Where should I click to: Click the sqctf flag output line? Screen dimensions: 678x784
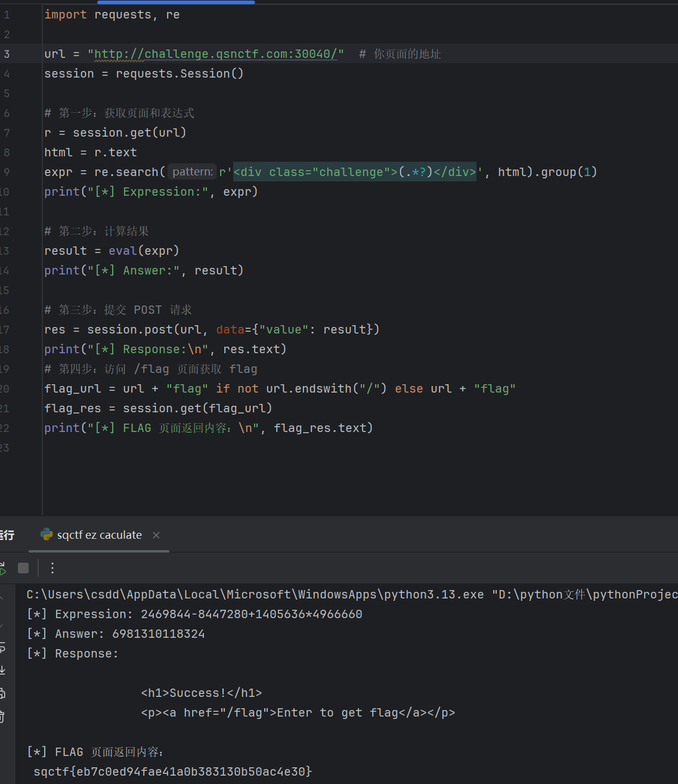click(172, 771)
